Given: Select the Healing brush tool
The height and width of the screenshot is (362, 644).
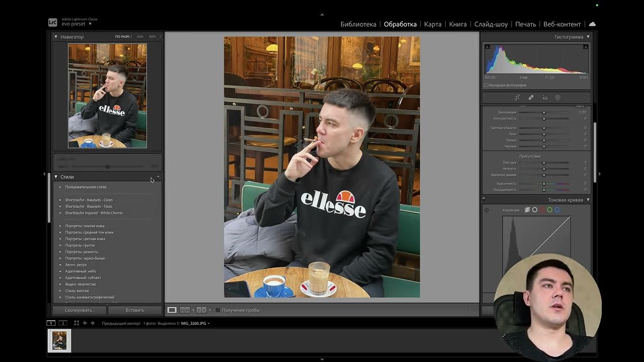Looking at the screenshot, I should 531,98.
